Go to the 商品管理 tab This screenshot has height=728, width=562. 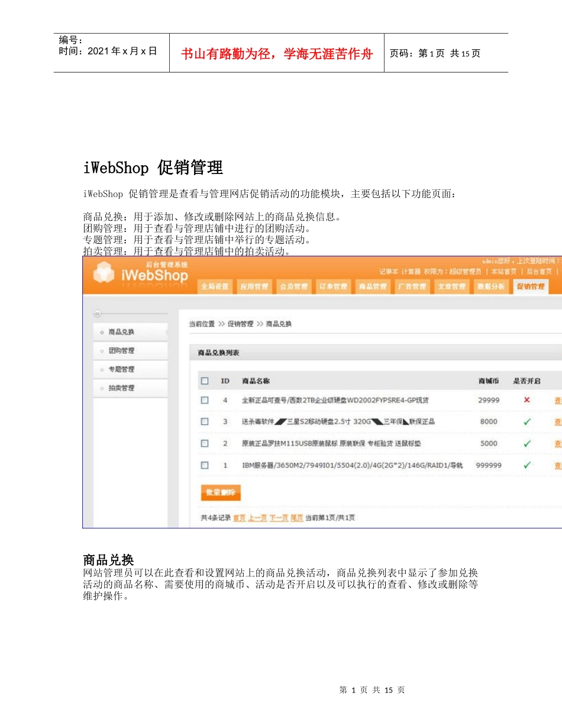[372, 286]
